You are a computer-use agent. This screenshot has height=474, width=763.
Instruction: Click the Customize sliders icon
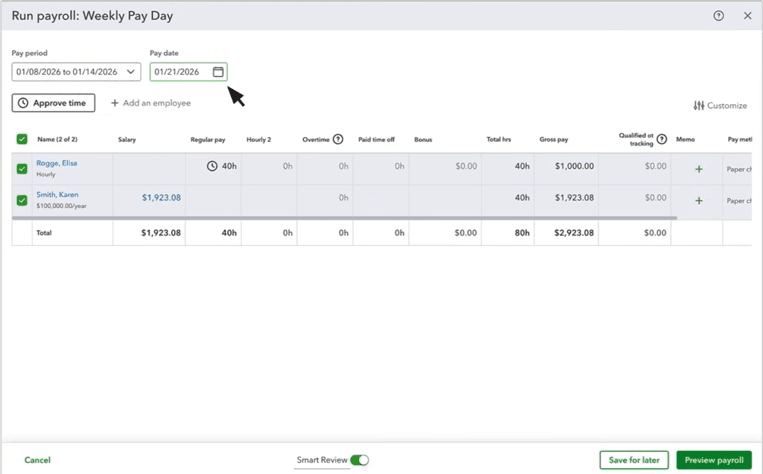click(x=699, y=106)
